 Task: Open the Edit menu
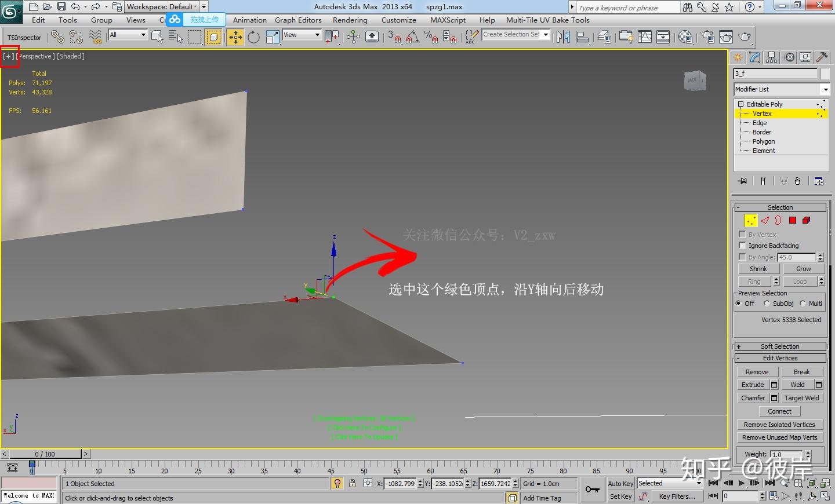38,20
